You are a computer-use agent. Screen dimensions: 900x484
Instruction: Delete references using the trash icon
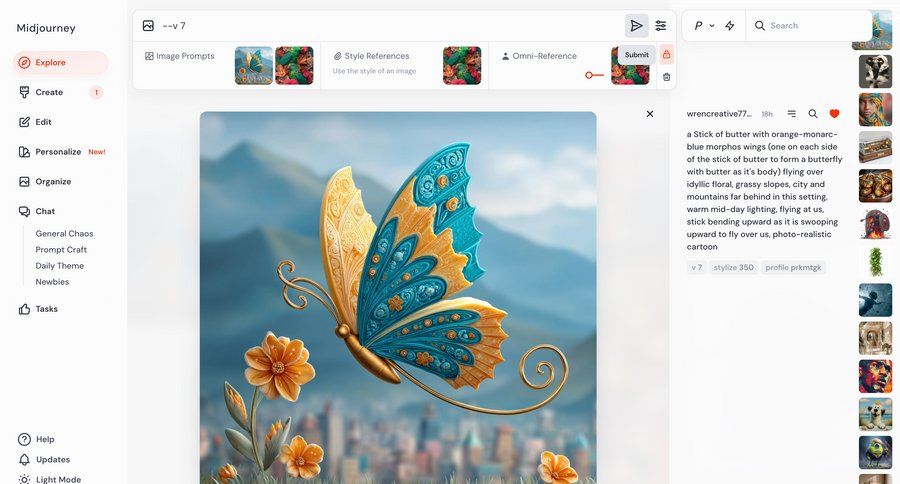(x=667, y=77)
